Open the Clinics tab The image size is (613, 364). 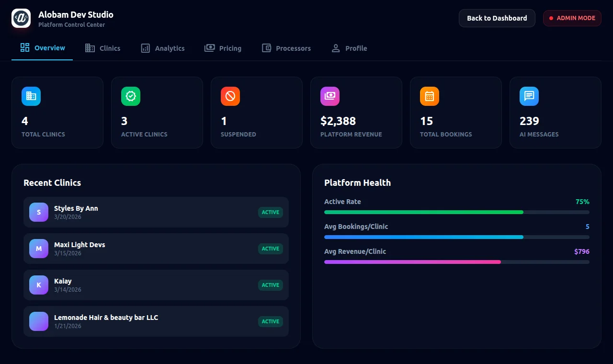click(x=102, y=48)
